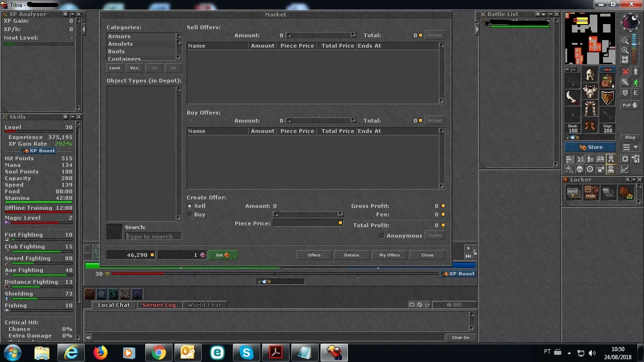
Task: Click the shield equipment slot
Action: tap(608, 98)
